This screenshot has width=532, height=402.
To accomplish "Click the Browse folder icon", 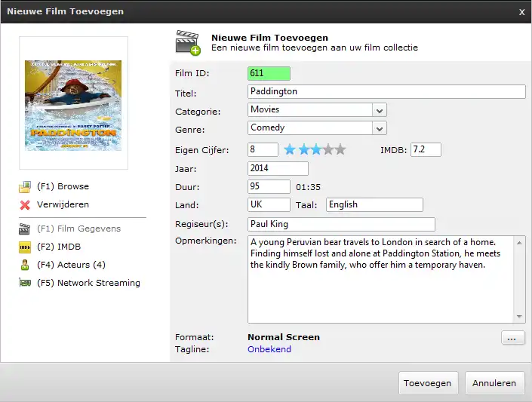I will [x=25, y=186].
